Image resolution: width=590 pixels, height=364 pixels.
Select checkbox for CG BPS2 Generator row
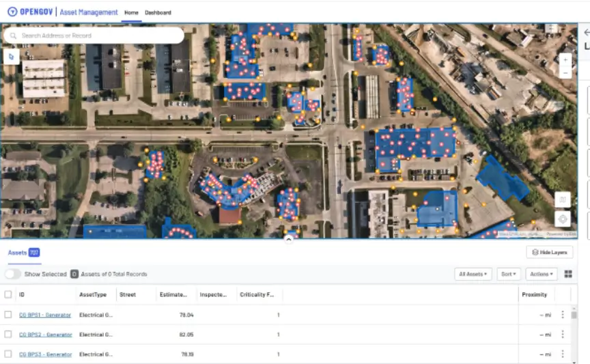click(x=8, y=334)
